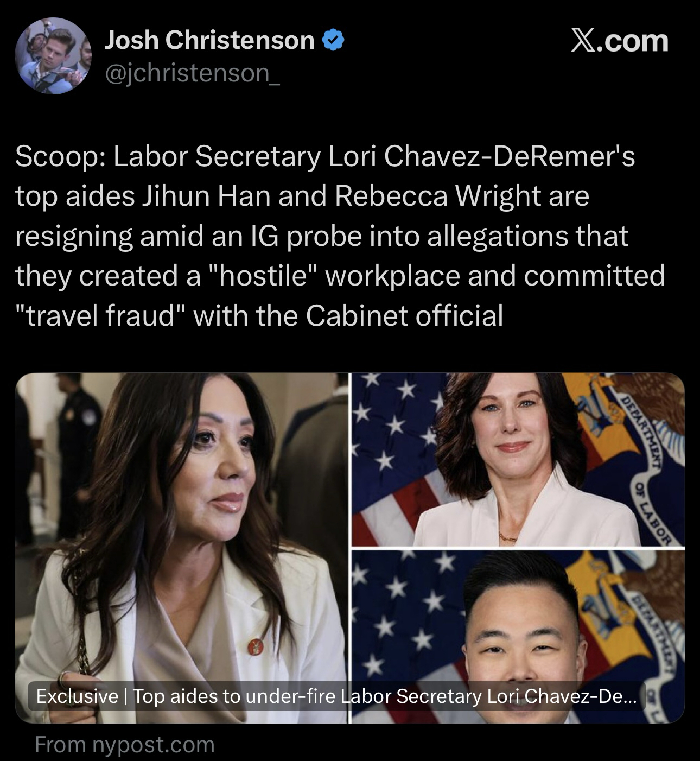The height and width of the screenshot is (761, 700).
Task: Open the @jchristenson_ handle
Action: click(x=192, y=73)
